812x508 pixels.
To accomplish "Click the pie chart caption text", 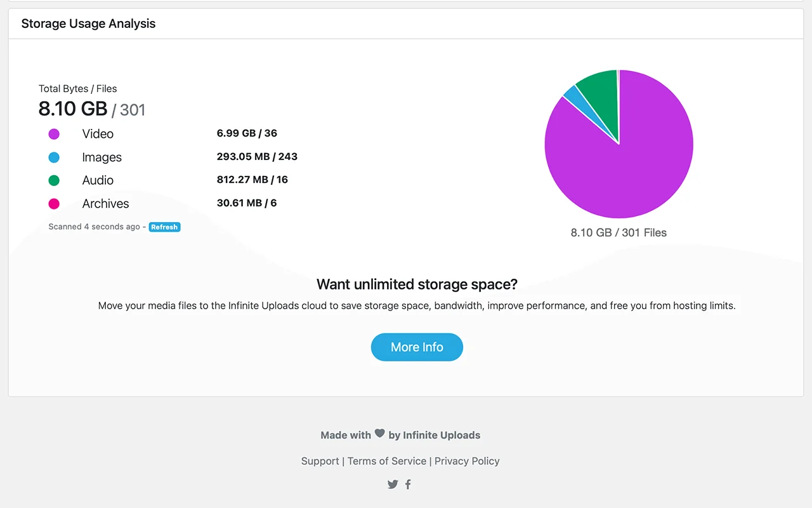I will [619, 232].
